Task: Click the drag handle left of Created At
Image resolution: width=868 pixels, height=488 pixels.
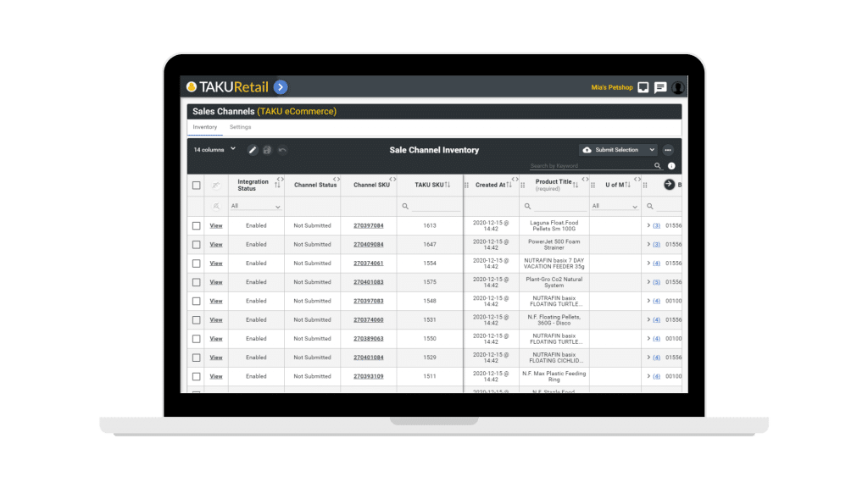Action: 467,186
